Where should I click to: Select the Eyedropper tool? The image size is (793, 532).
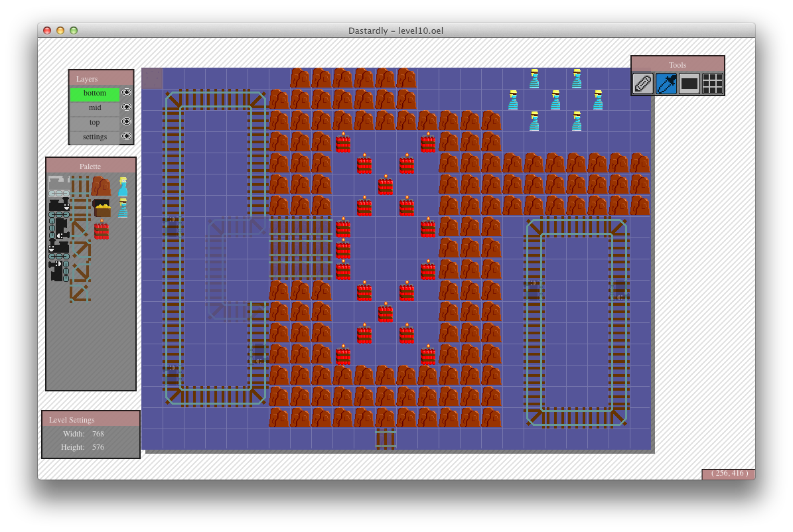point(666,84)
